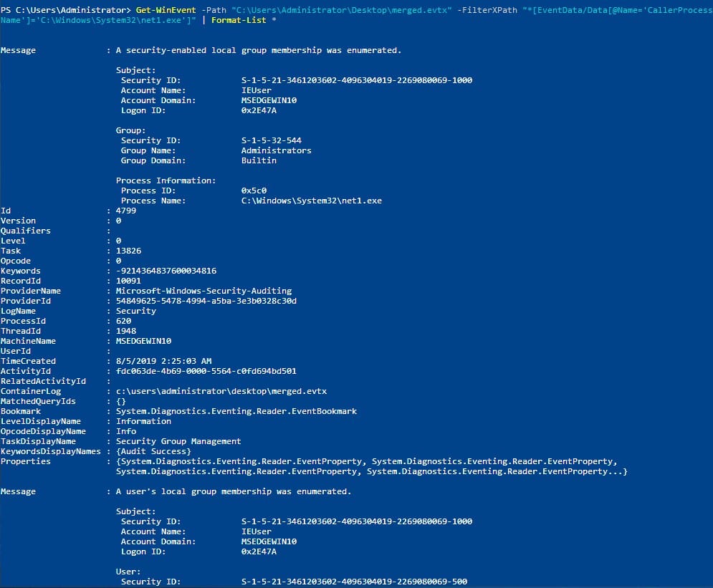Click the event Id value 4799
Screen dimensions: 713x588
pyautogui.click(x=125, y=211)
